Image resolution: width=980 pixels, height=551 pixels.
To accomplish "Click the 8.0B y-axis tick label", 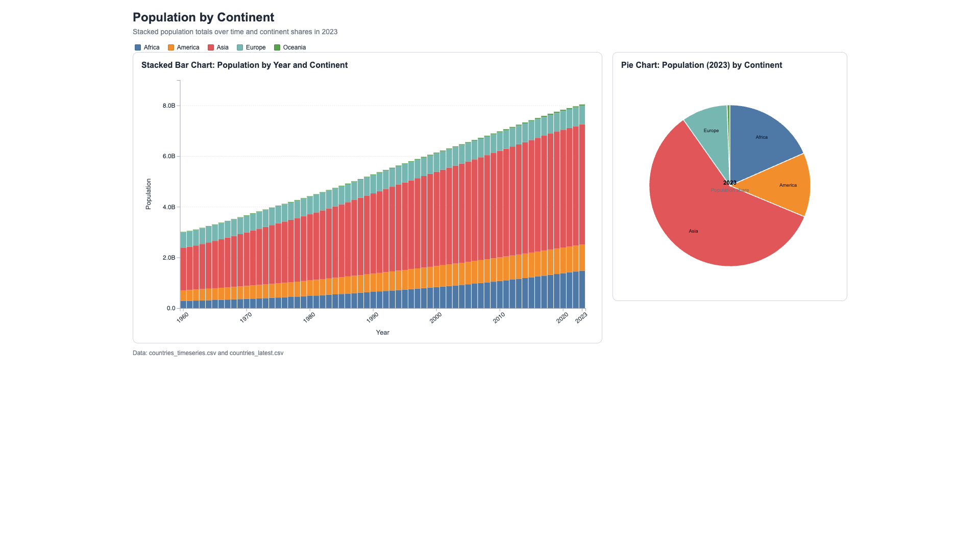I will click(169, 106).
